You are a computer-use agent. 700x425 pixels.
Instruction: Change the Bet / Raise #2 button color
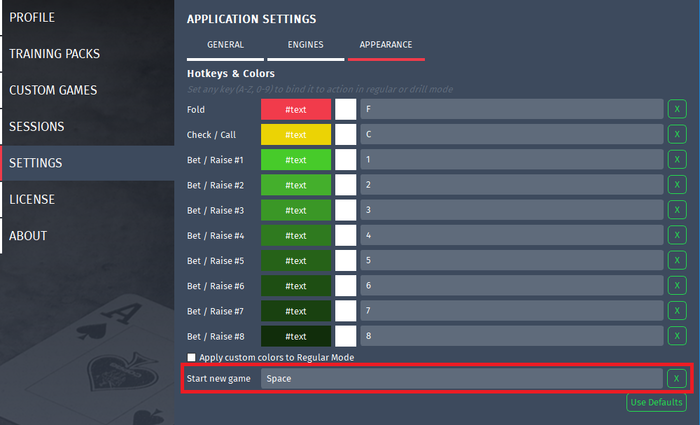coord(296,185)
